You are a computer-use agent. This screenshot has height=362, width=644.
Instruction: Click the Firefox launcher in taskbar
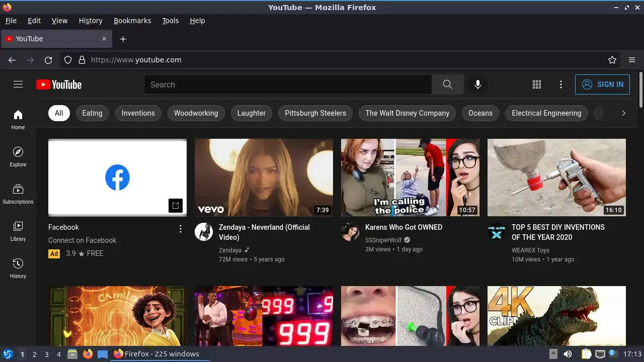88,354
